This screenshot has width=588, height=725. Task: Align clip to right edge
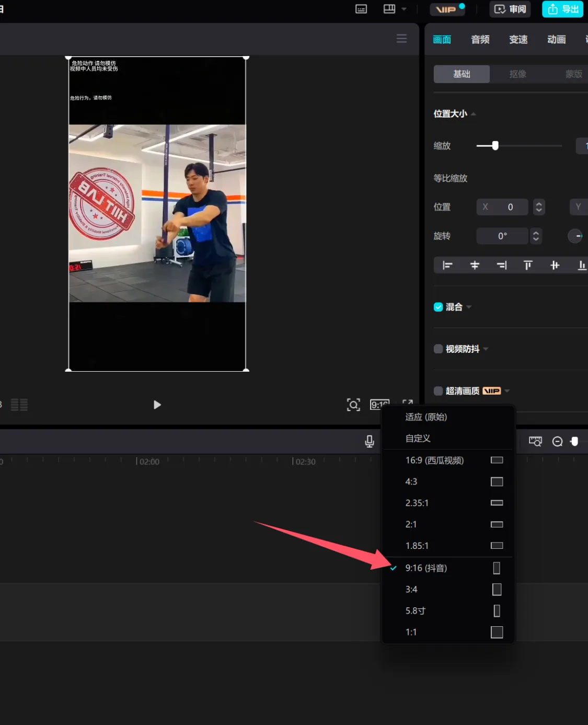[x=502, y=266]
